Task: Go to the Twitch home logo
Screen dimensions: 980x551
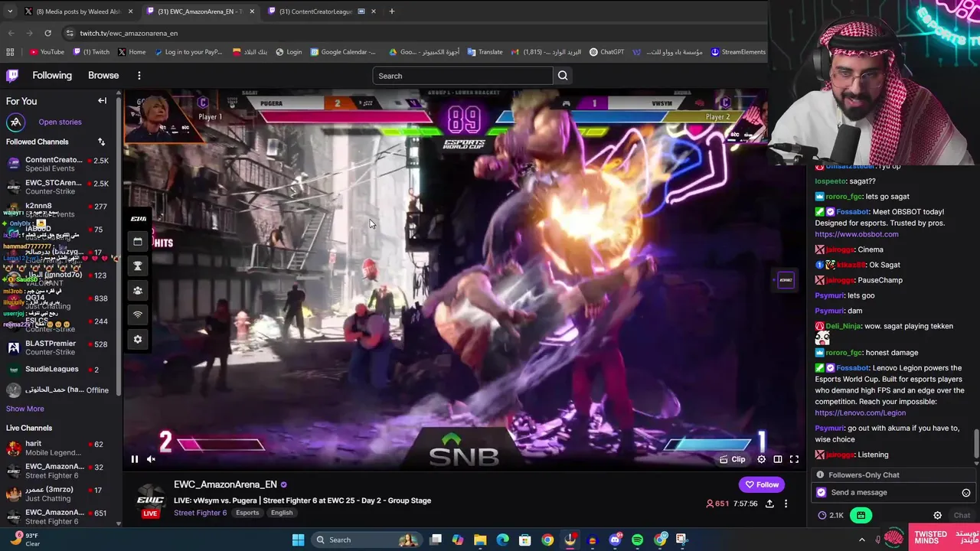Action: point(12,76)
